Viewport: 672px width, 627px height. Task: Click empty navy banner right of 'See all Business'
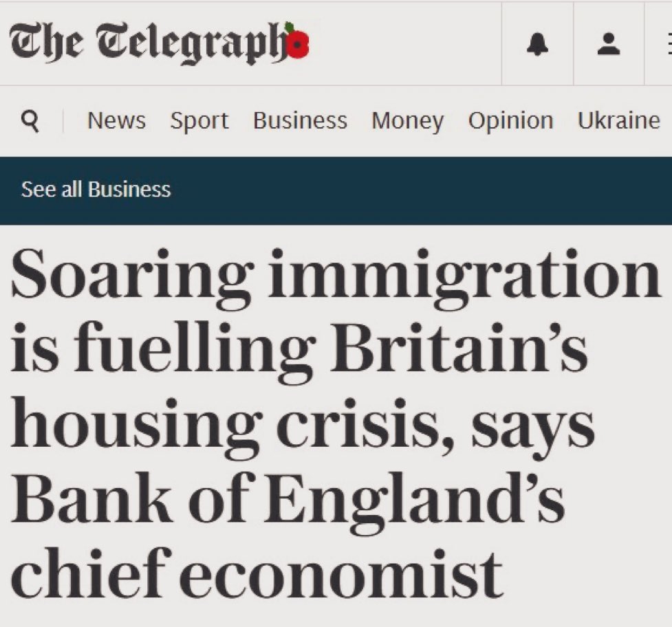(x=426, y=190)
